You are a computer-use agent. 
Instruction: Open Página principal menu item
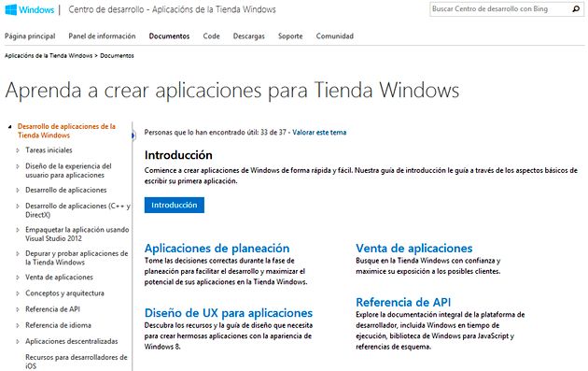(30, 36)
